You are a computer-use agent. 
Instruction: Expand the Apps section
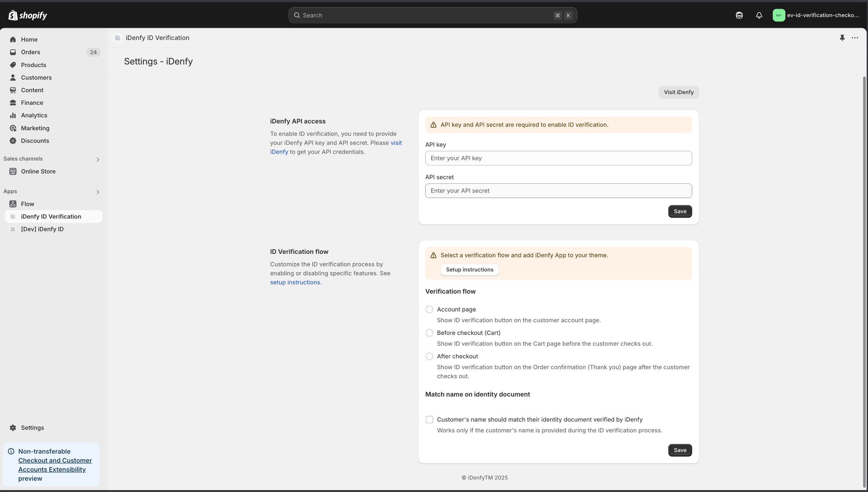pyautogui.click(x=98, y=192)
